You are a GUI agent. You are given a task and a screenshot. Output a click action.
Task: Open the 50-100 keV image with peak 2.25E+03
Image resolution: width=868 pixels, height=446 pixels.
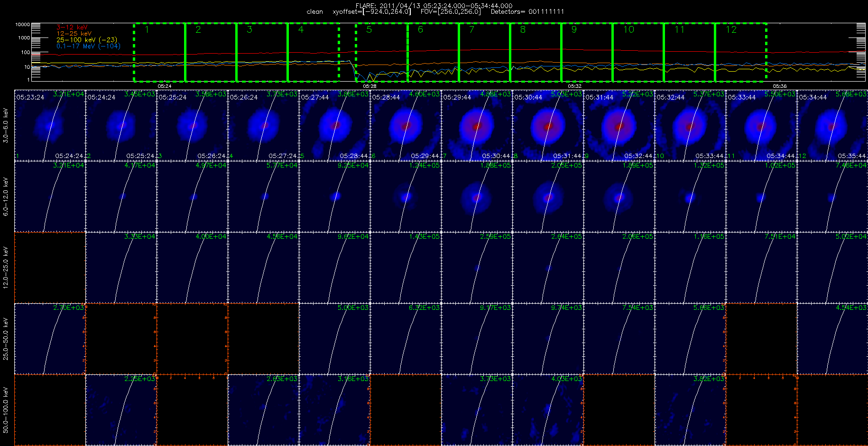(x=121, y=410)
